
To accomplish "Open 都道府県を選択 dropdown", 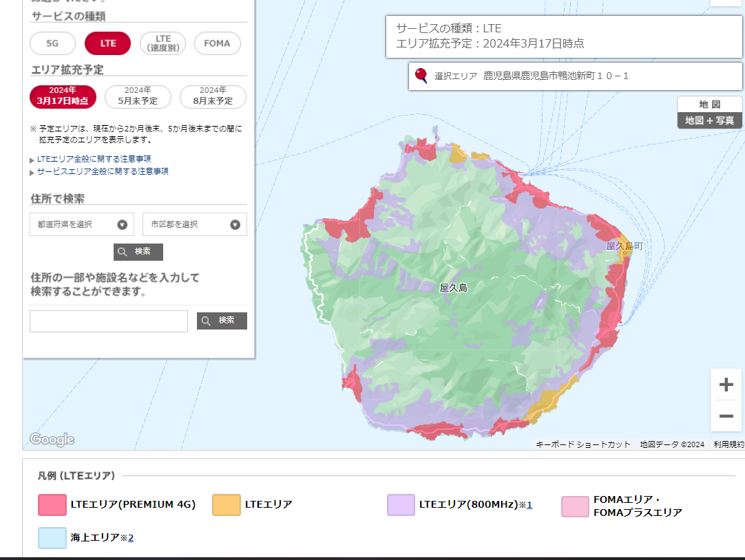I will (x=82, y=224).
